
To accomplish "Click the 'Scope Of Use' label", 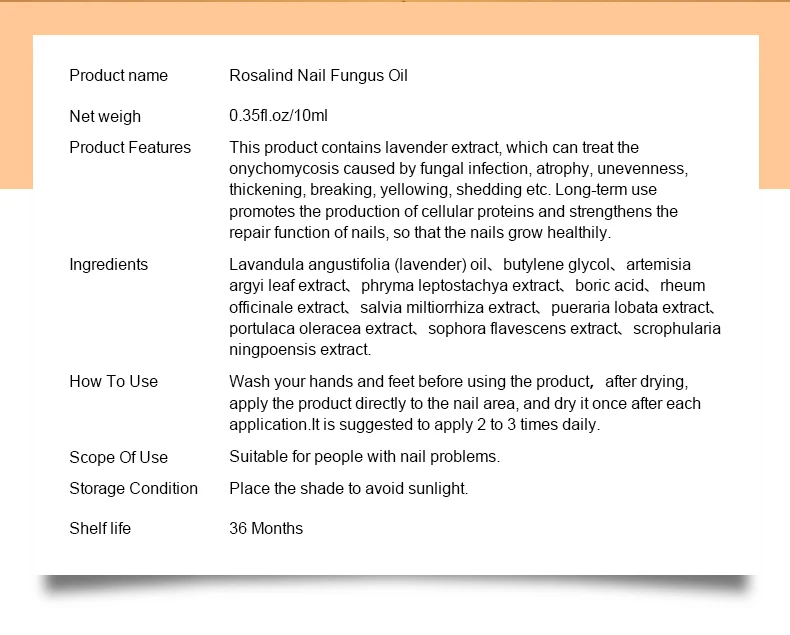I will click(118, 457).
